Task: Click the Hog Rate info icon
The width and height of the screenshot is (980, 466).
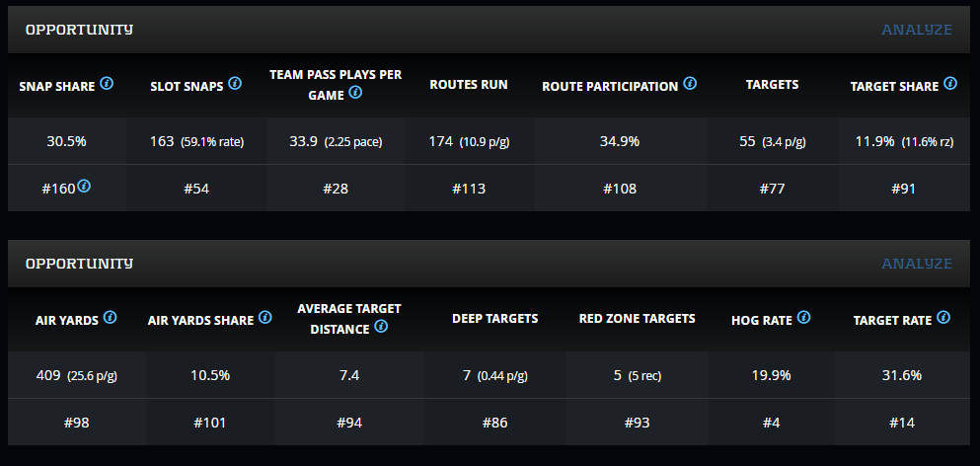Action: tap(803, 317)
